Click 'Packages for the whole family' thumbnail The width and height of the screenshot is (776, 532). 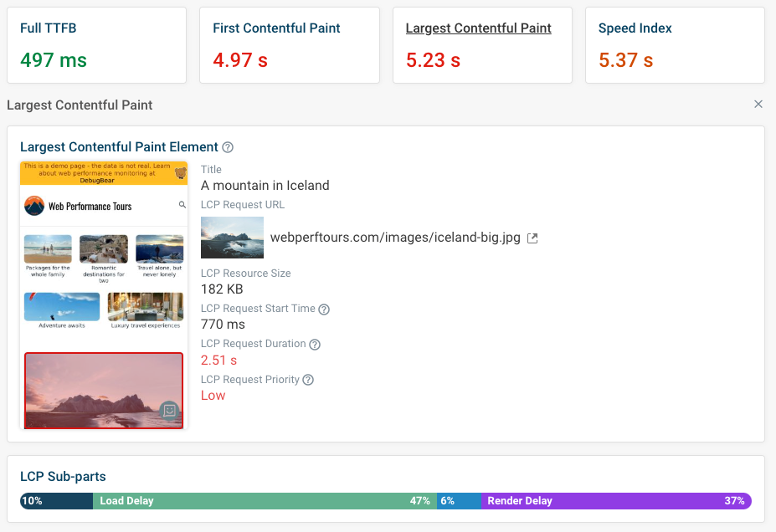[x=48, y=249]
